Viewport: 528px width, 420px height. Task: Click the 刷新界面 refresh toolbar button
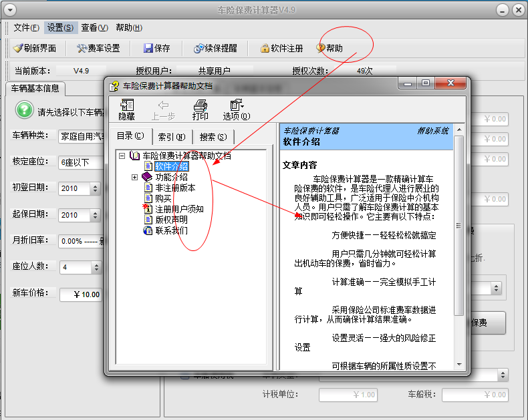[35, 48]
